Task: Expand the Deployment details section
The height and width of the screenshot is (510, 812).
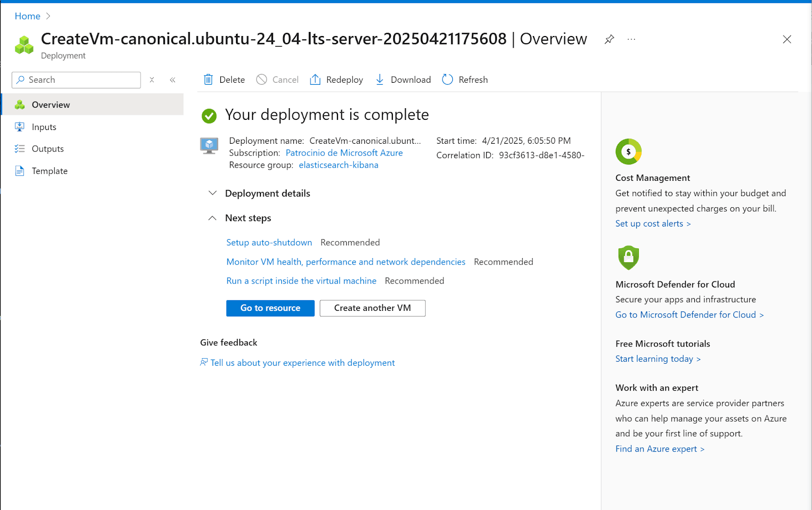Action: click(x=213, y=193)
